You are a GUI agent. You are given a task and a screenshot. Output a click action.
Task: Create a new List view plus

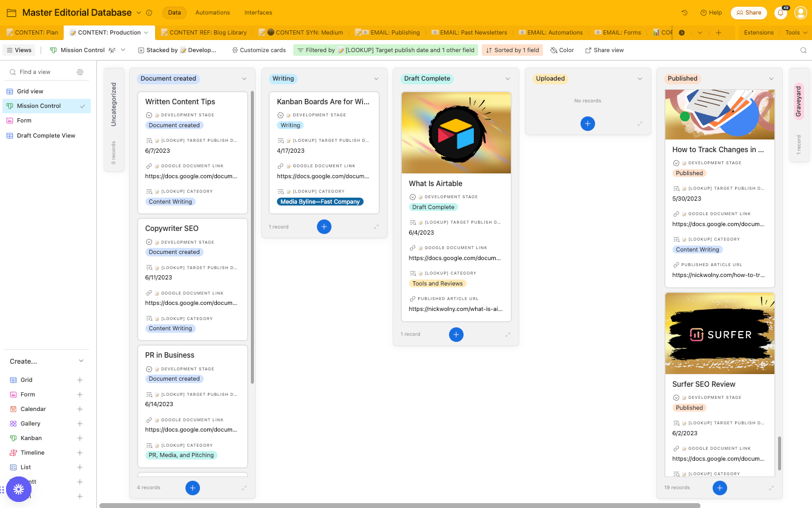(80, 467)
